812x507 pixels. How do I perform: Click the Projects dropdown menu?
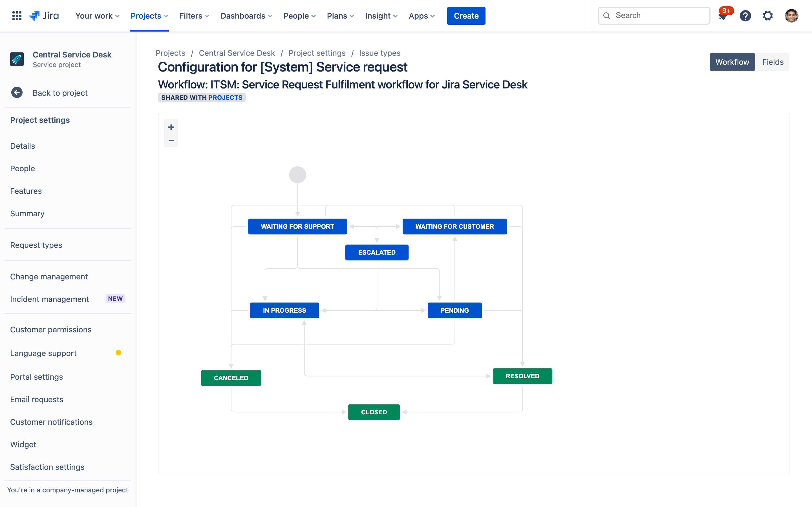coord(149,16)
